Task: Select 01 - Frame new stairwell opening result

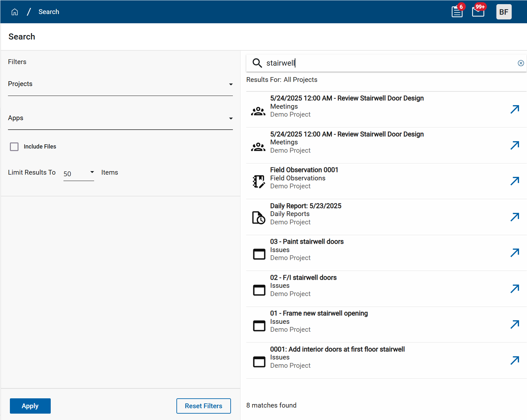Action: [319, 313]
